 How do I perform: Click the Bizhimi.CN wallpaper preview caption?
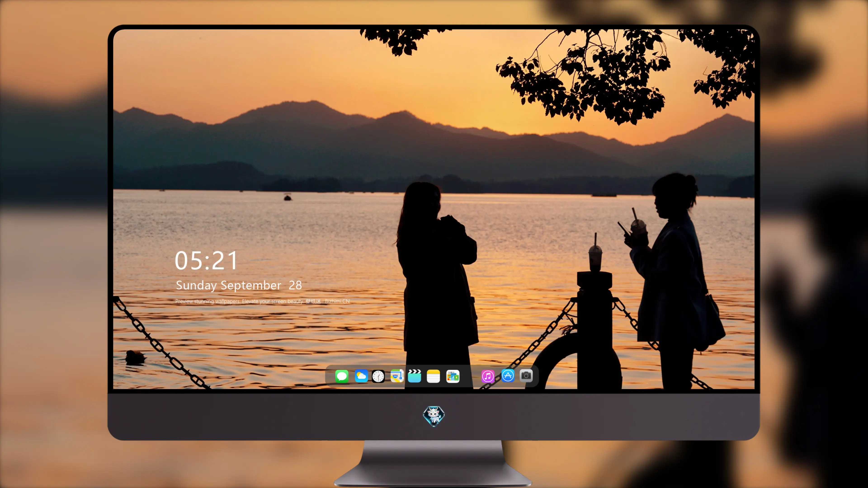[x=262, y=301]
